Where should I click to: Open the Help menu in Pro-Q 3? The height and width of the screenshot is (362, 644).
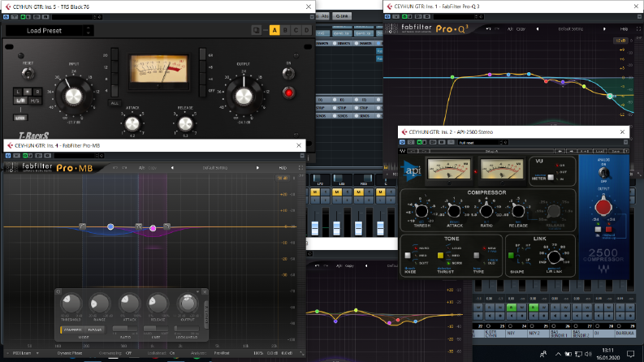click(624, 29)
